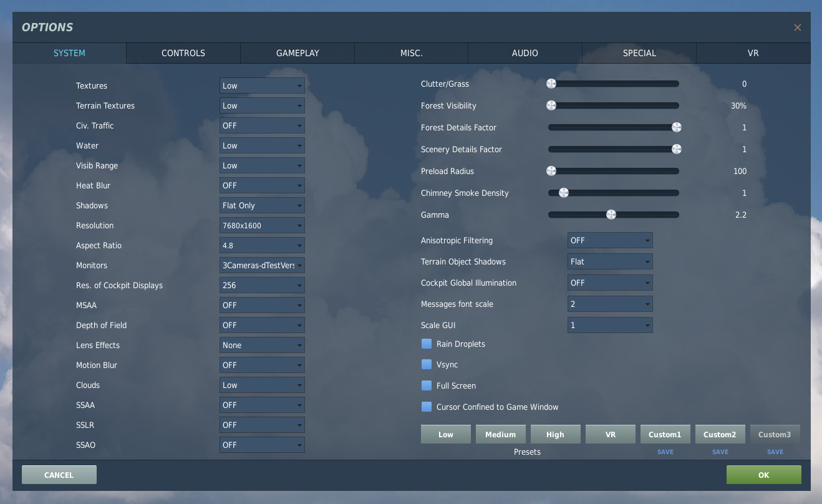The height and width of the screenshot is (504, 822).
Task: Open the Scale GUI dropdown
Action: point(610,325)
